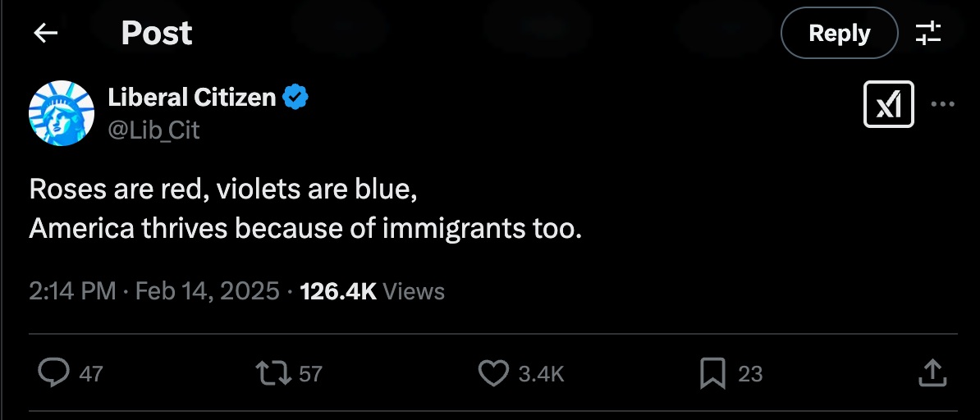Open the 2:14 PM Feb 14, 2025 timestamp
The width and height of the screenshot is (980, 420).
(154, 291)
